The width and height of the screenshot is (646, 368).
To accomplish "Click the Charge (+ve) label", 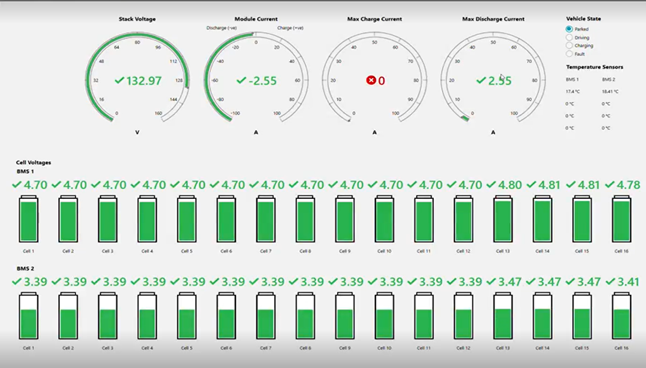I will click(290, 28).
